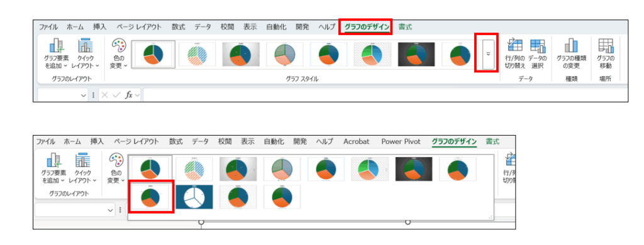Click the formula cancel X button

point(105,95)
